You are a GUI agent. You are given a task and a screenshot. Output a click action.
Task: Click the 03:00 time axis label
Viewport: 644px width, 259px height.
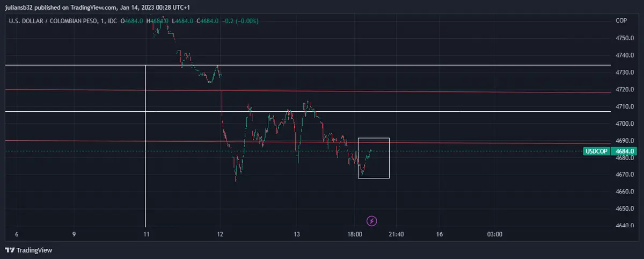pyautogui.click(x=495, y=234)
